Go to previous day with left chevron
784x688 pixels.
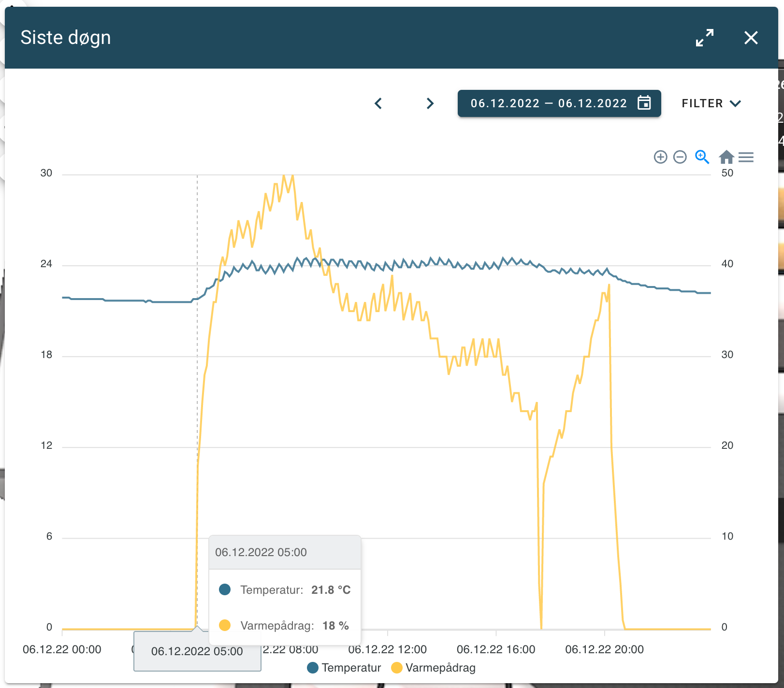378,103
